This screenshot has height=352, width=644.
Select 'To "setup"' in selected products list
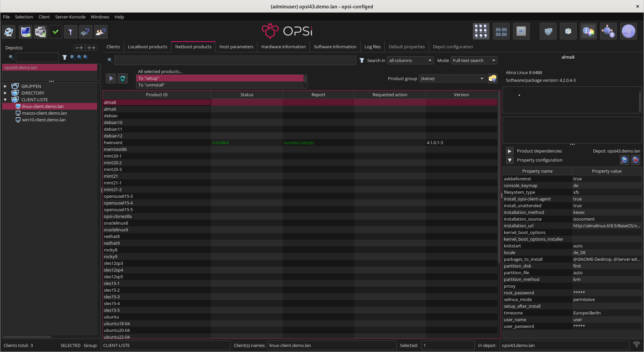(220, 78)
